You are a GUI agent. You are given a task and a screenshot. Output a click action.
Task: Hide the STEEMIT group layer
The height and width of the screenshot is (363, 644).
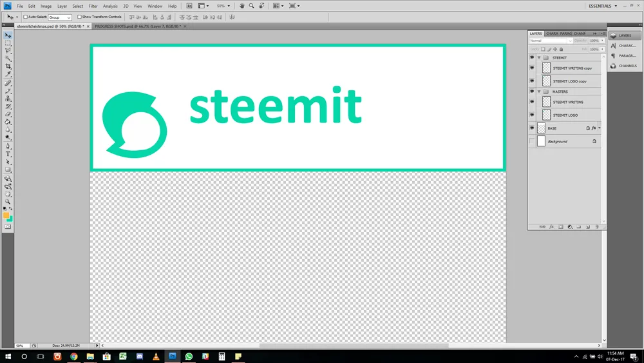pos(532,57)
